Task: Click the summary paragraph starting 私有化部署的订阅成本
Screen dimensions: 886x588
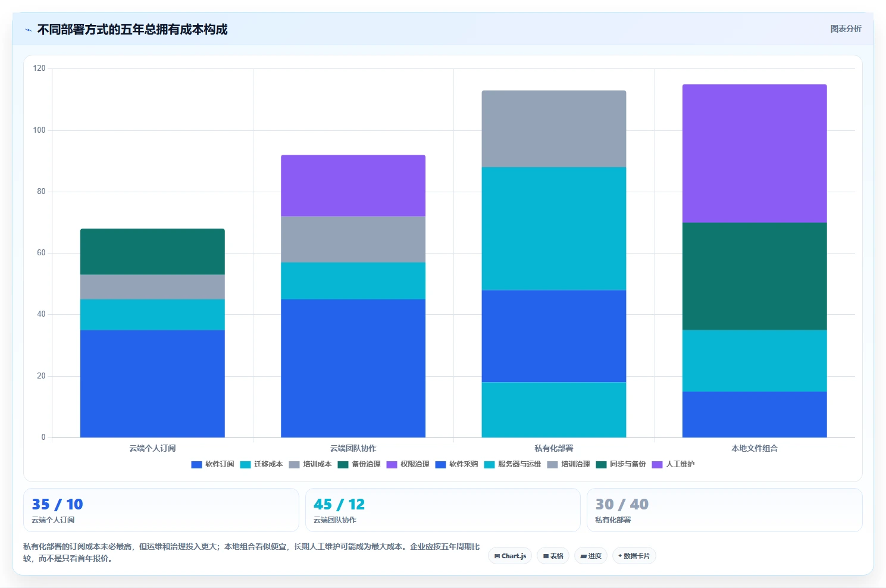Action: pos(252,552)
